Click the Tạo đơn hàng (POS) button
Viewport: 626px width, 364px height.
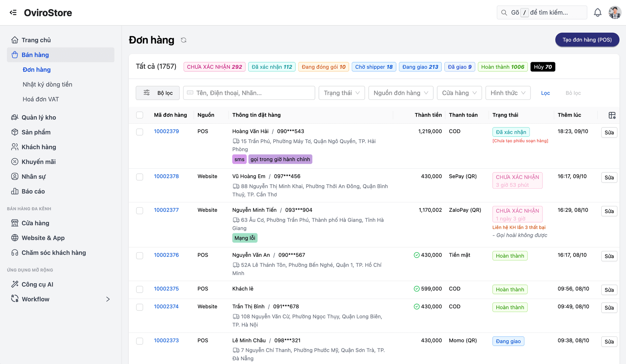(587, 40)
